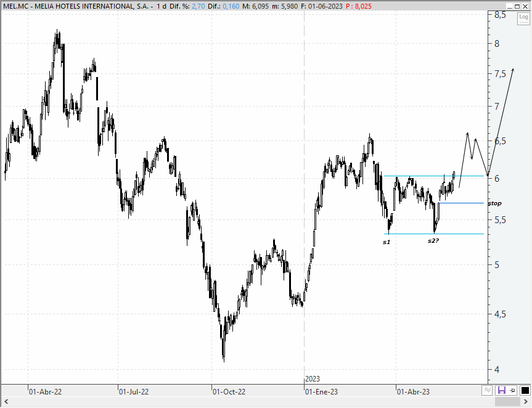
Task: Click the 4,5 price axis label
Action: click(500, 314)
